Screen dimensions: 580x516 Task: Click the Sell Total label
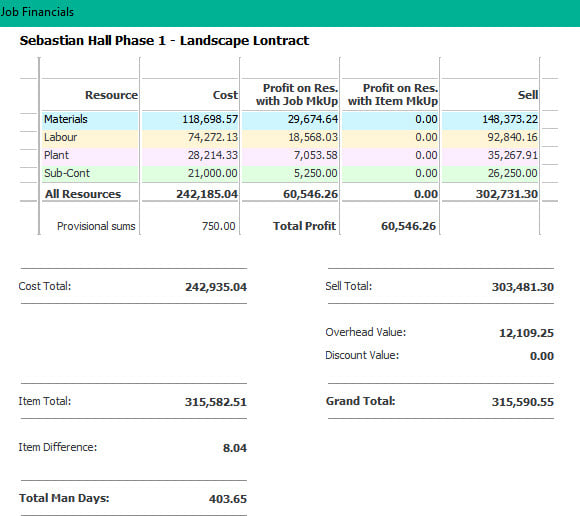(348, 286)
